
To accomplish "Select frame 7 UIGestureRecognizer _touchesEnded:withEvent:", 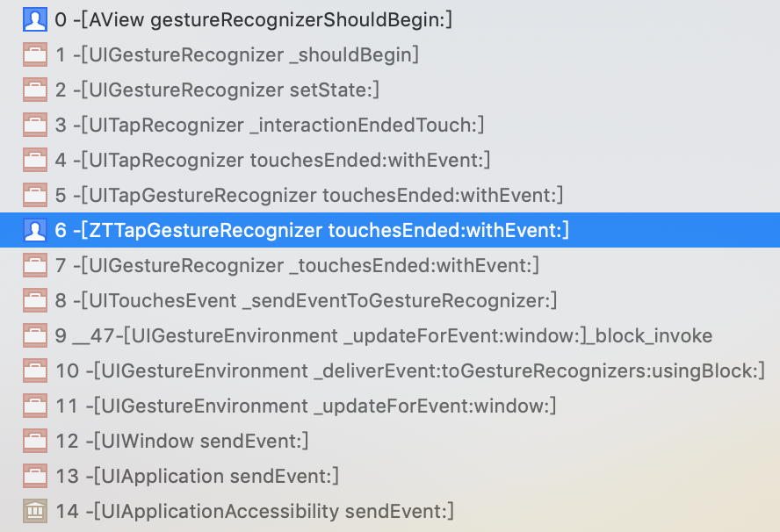I will point(390,265).
